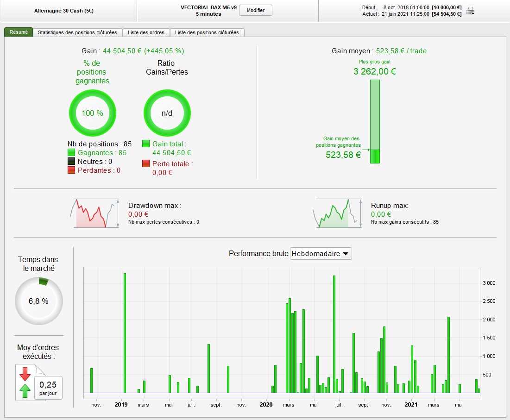Open the Hebdomadaire period dropdown
510x420 pixels.
pyautogui.click(x=321, y=254)
